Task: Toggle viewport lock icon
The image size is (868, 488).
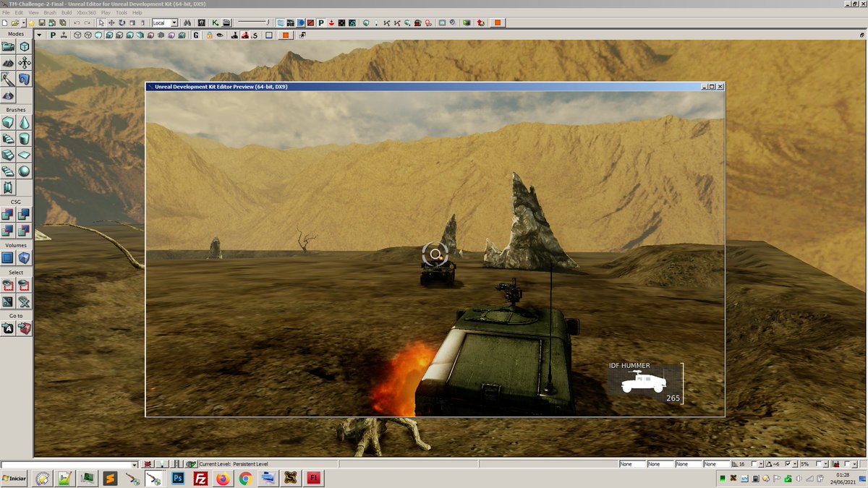Action: coord(209,35)
